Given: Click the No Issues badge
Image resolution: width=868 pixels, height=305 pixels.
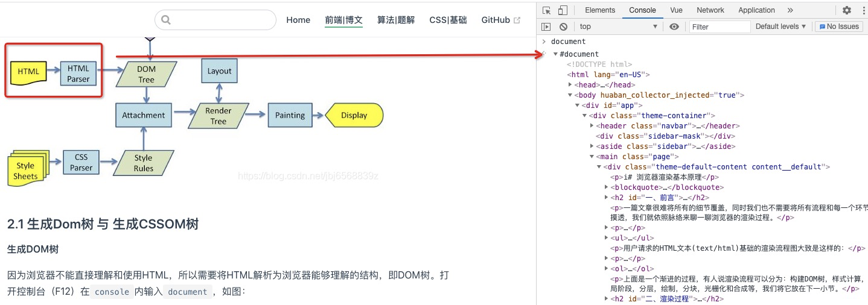Looking at the screenshot, I should pyautogui.click(x=838, y=27).
